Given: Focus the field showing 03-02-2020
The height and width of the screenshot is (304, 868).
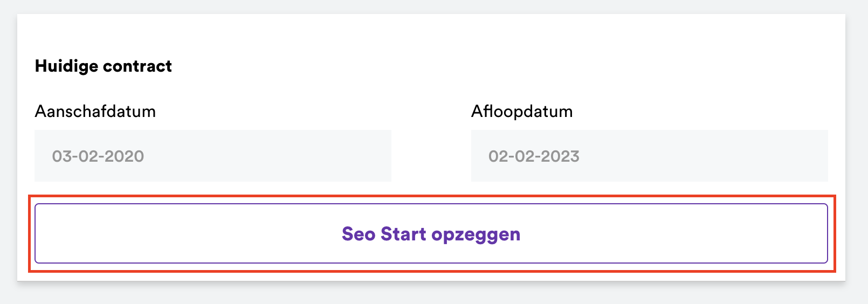Looking at the screenshot, I should [212, 156].
